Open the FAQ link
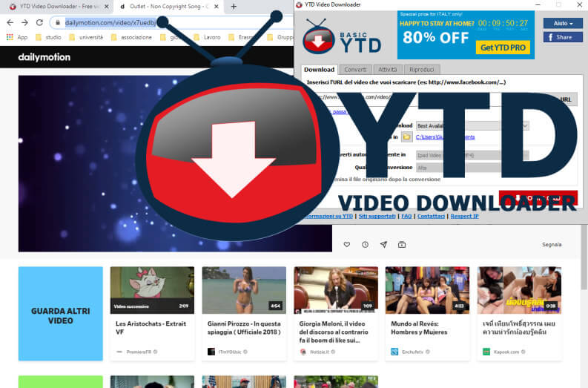 click(406, 216)
